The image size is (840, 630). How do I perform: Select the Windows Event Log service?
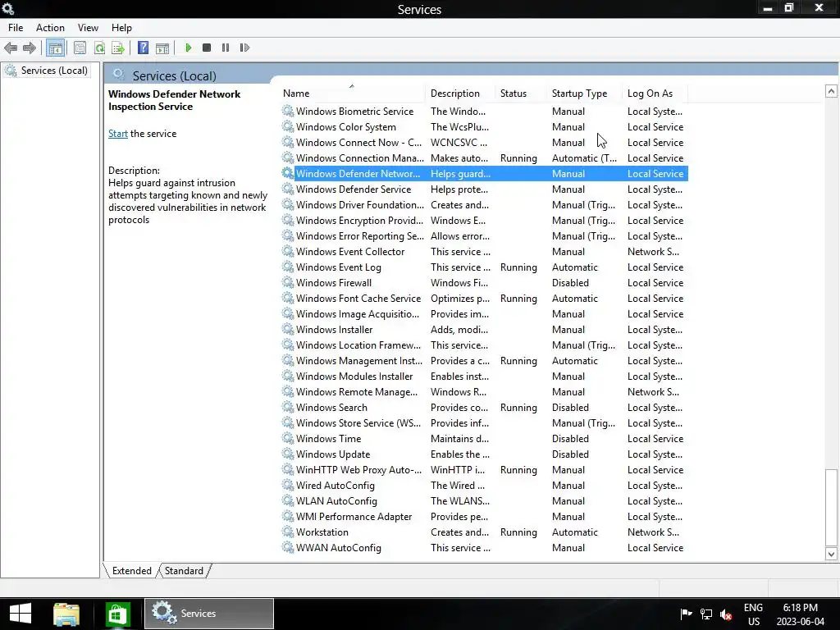[x=484, y=267]
